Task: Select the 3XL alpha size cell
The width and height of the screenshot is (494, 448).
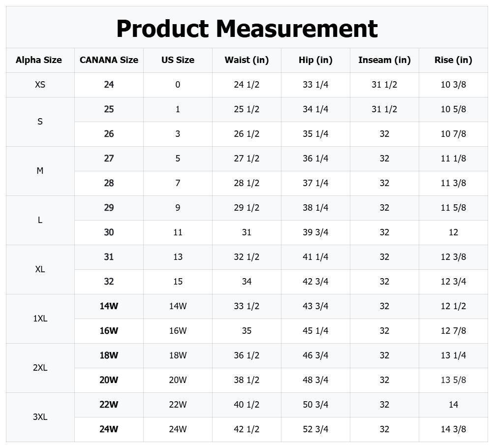Action: [40, 417]
